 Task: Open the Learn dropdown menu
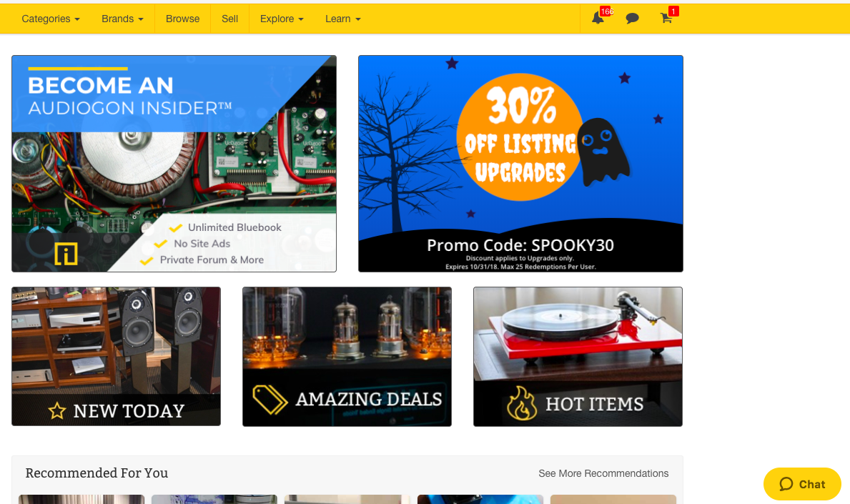tap(343, 19)
